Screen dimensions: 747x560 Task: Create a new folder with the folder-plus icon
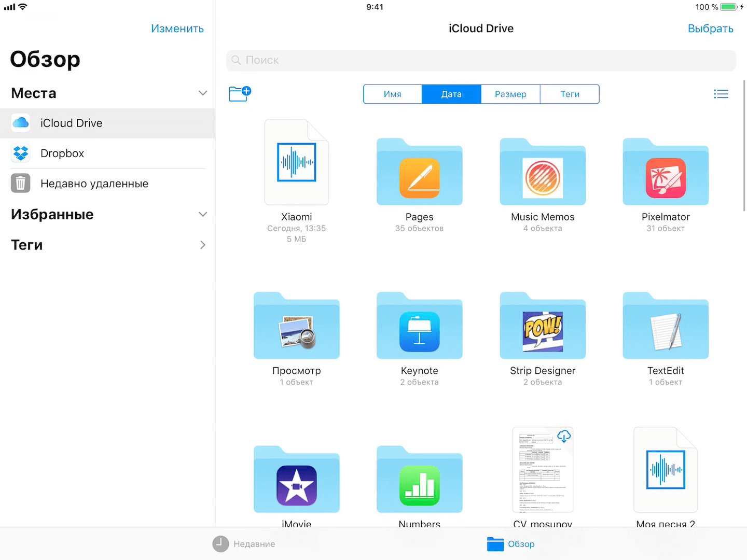[x=240, y=94]
